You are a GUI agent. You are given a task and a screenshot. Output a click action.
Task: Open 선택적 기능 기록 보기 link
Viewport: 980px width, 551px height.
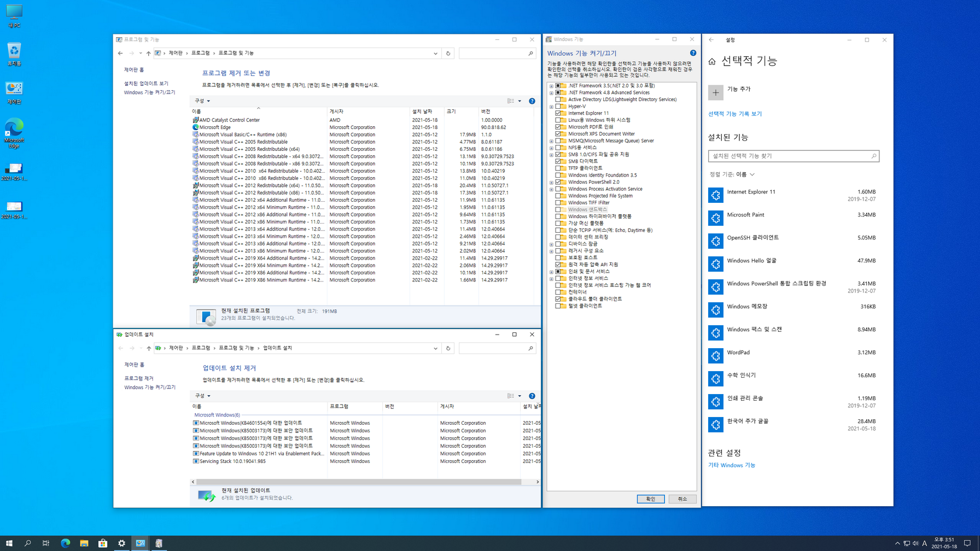click(x=734, y=114)
